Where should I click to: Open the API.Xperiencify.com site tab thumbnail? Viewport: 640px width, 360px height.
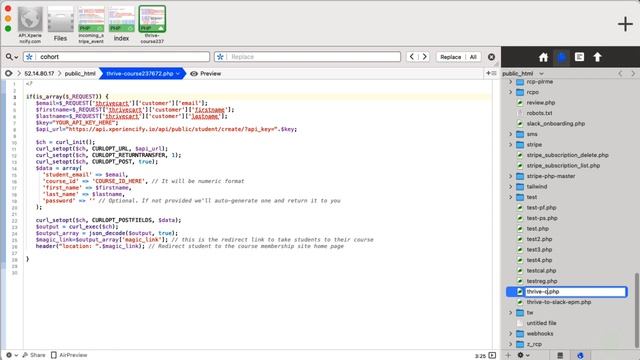(30, 24)
